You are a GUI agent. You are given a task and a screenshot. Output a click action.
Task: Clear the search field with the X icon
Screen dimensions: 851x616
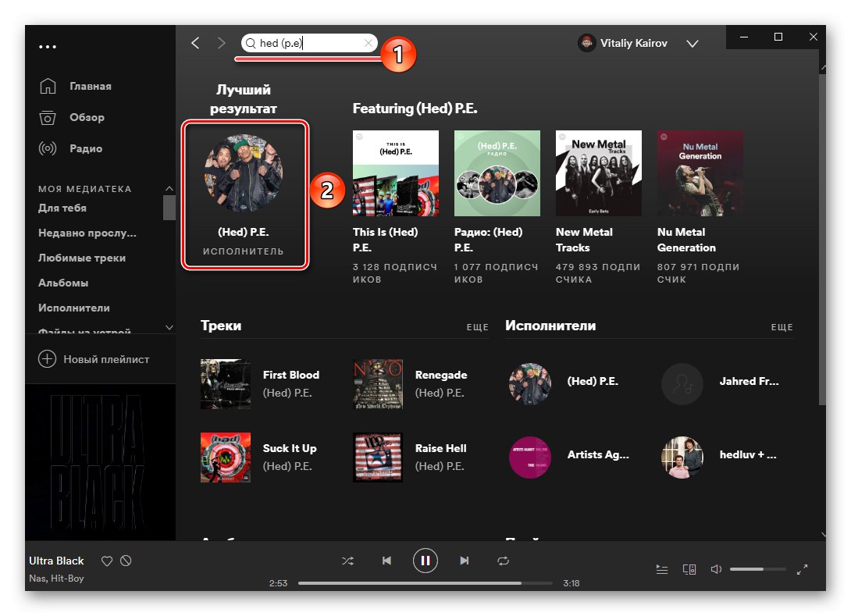[x=368, y=43]
